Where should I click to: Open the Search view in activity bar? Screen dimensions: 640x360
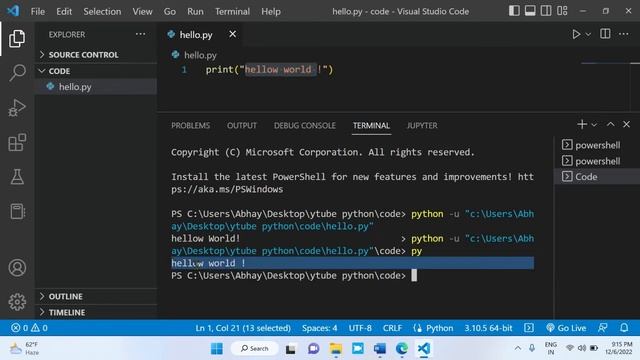[17, 73]
